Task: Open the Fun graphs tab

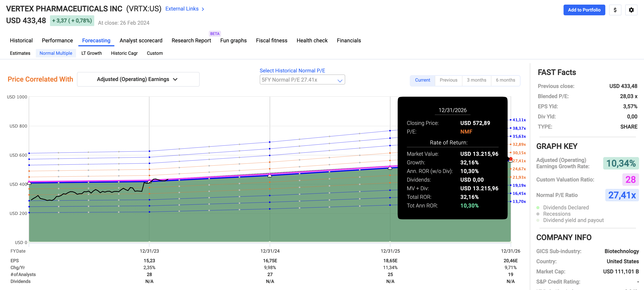Action: pos(233,40)
